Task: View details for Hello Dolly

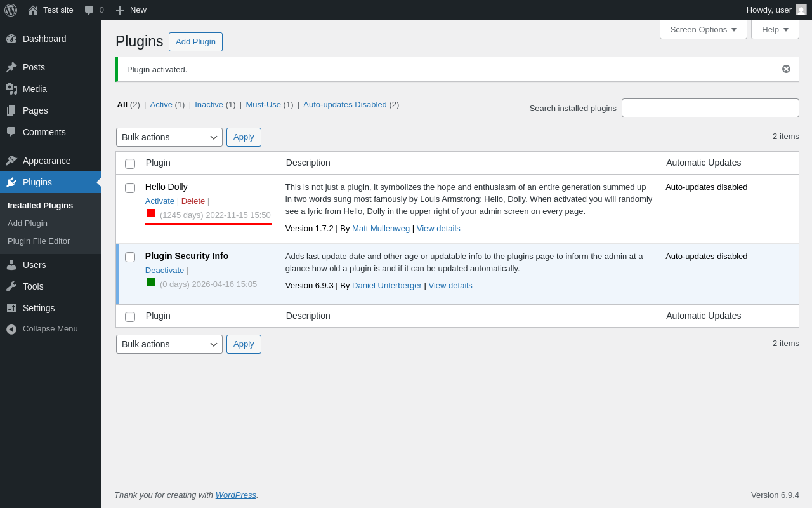Action: coord(438,229)
